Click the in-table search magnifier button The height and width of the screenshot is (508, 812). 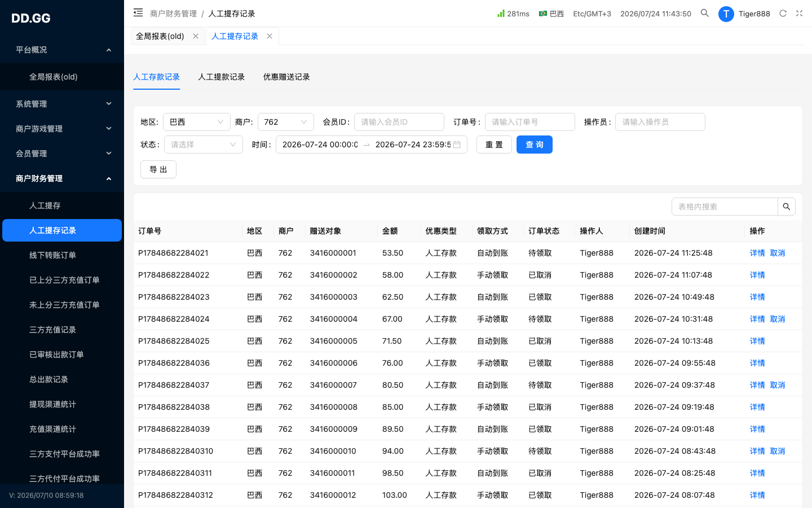point(787,207)
